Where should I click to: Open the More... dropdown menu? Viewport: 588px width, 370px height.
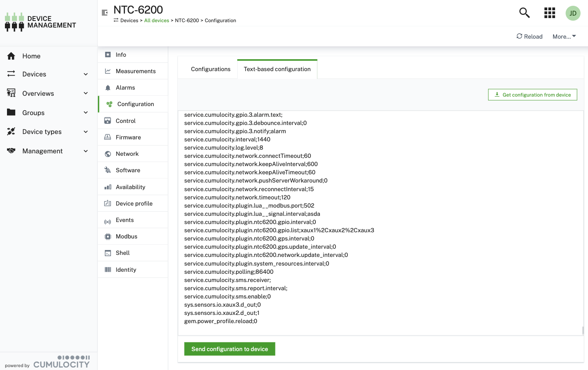[x=564, y=37]
